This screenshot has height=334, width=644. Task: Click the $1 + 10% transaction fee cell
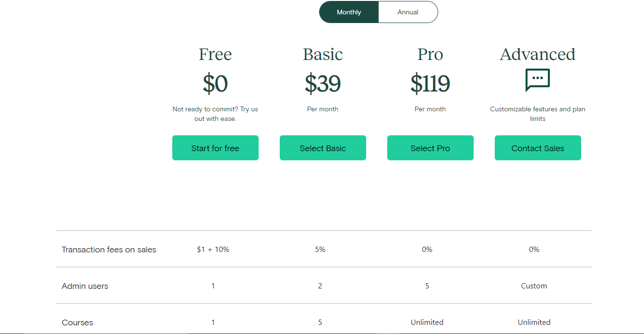(x=213, y=250)
